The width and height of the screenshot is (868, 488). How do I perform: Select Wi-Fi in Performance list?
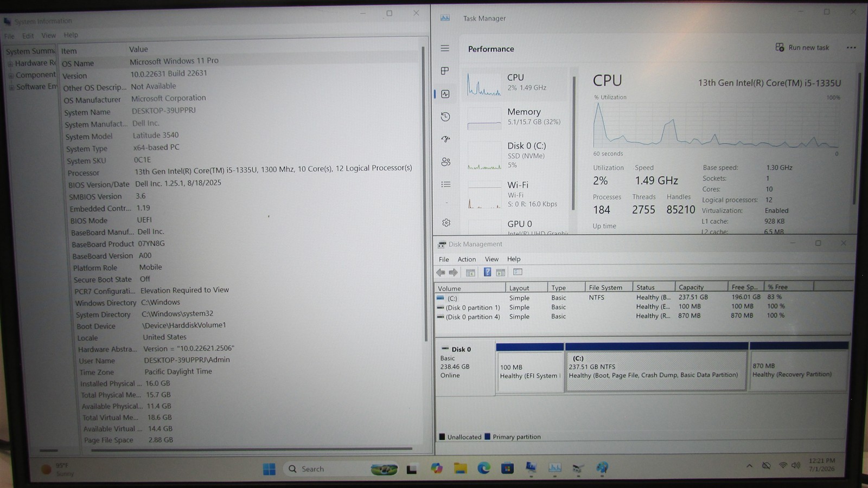(x=515, y=194)
